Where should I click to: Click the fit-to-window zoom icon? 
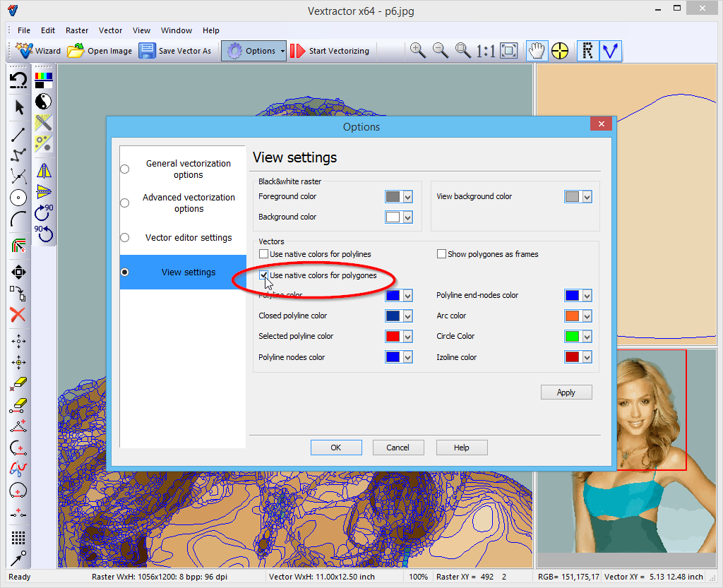click(x=508, y=50)
